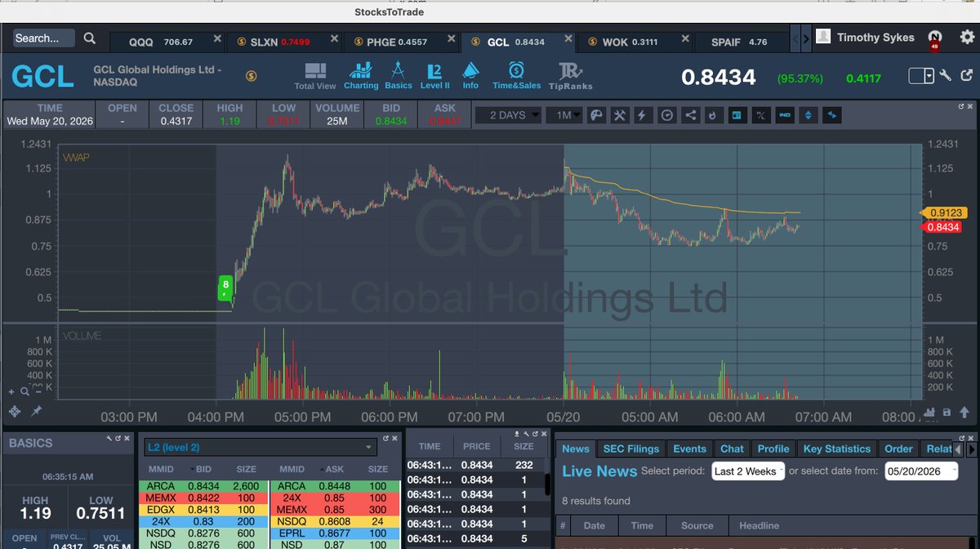The height and width of the screenshot is (549, 980).
Task: Click the search magnifier icon
Action: coord(90,38)
